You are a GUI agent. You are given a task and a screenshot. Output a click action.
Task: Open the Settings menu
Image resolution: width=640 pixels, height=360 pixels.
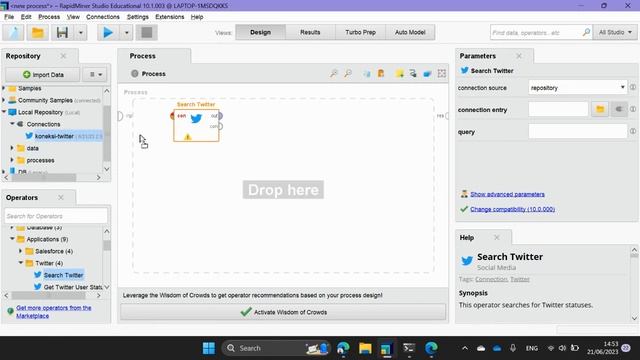click(138, 17)
